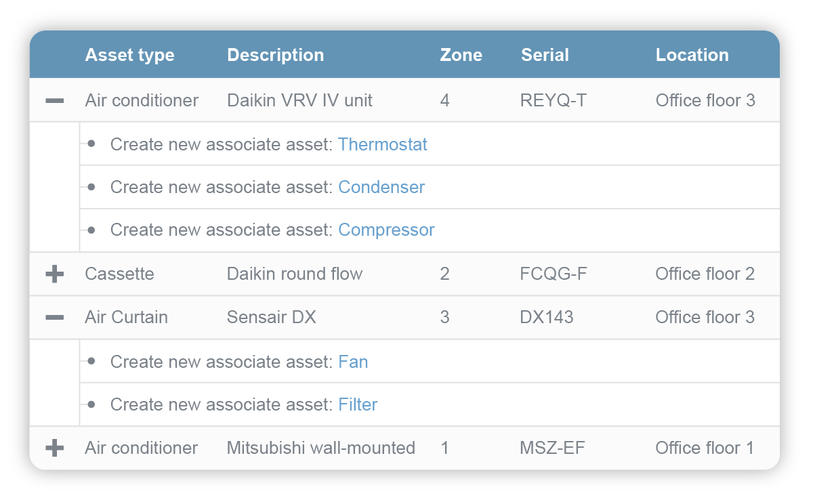Click the Description column header
The height and width of the screenshot is (504, 813).
click(x=275, y=55)
